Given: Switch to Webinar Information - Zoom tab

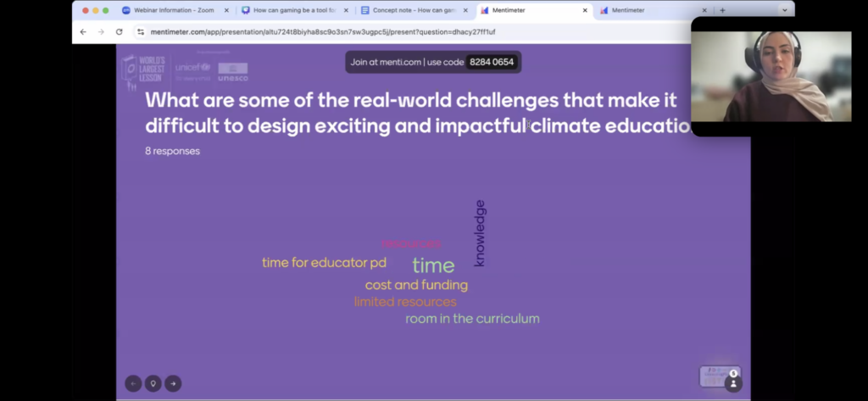Looking at the screenshot, I should pyautogui.click(x=170, y=10).
